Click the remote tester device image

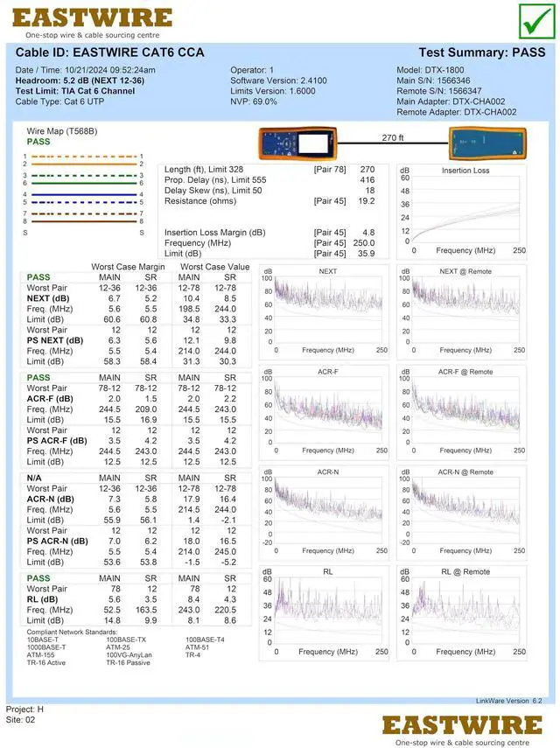[487, 143]
